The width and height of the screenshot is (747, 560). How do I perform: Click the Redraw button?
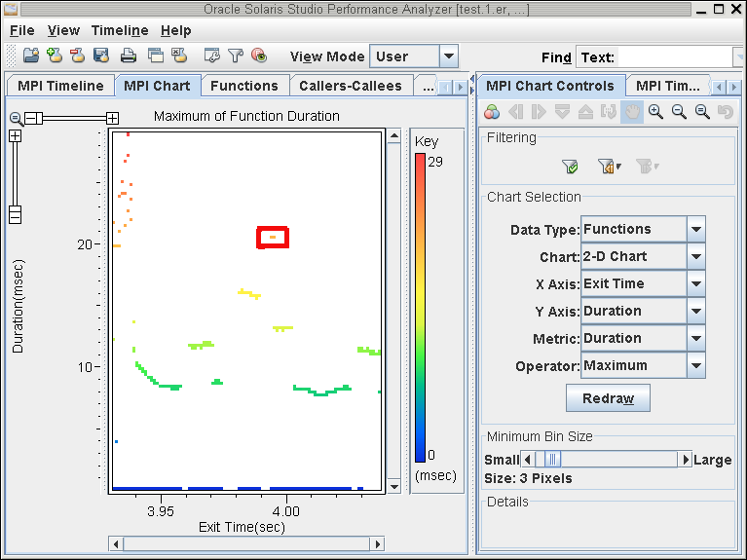click(x=608, y=398)
